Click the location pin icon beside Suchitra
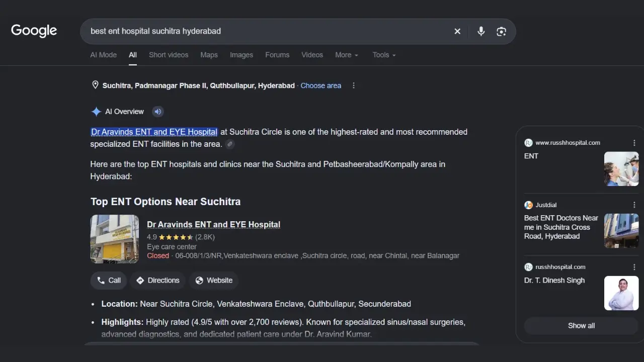644x362 pixels. click(95, 85)
